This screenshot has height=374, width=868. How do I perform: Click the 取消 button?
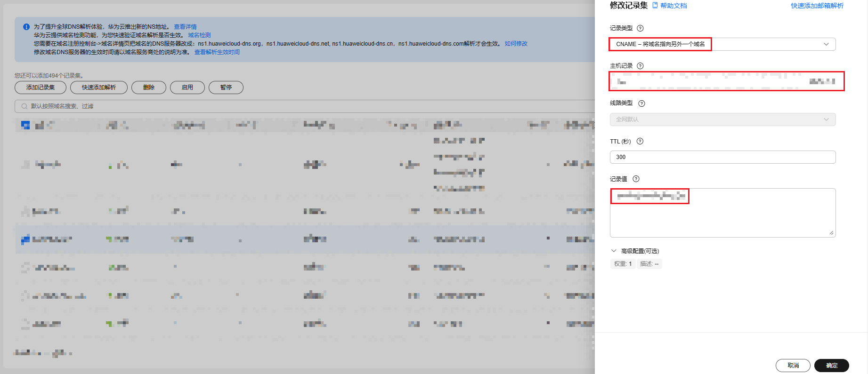tap(793, 366)
